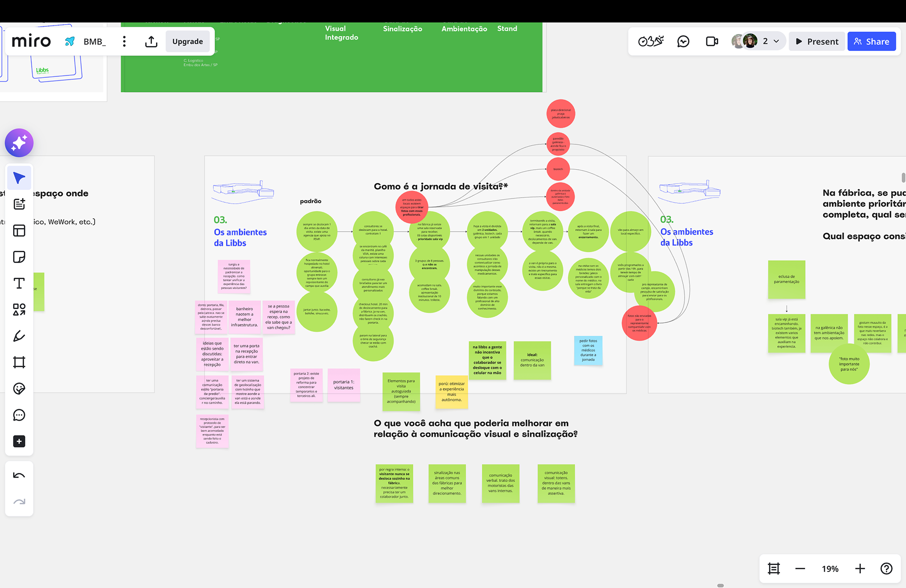Toggle the frames panel in bottom bar
Viewport: 906px width, 588px height.
tap(774, 569)
